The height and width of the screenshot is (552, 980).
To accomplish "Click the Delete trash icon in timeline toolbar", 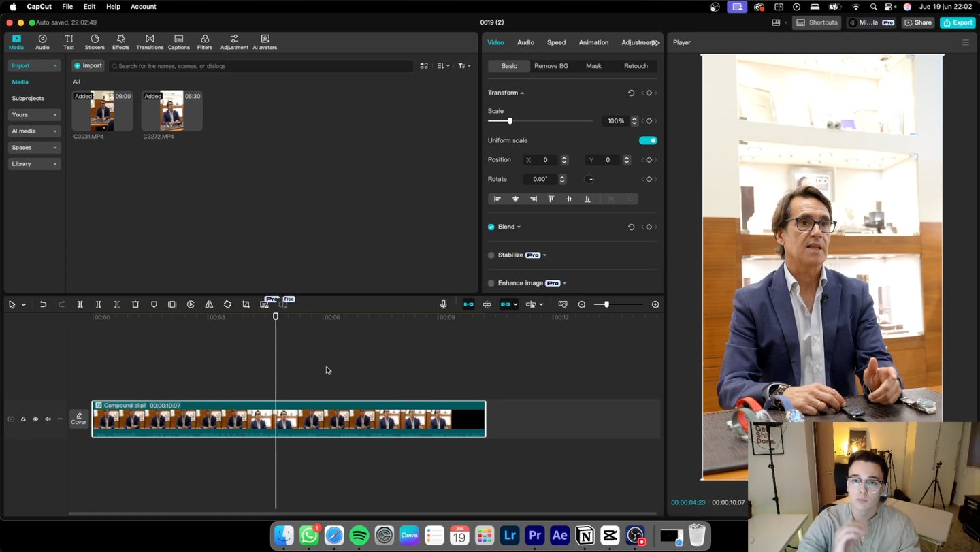I will pyautogui.click(x=135, y=304).
